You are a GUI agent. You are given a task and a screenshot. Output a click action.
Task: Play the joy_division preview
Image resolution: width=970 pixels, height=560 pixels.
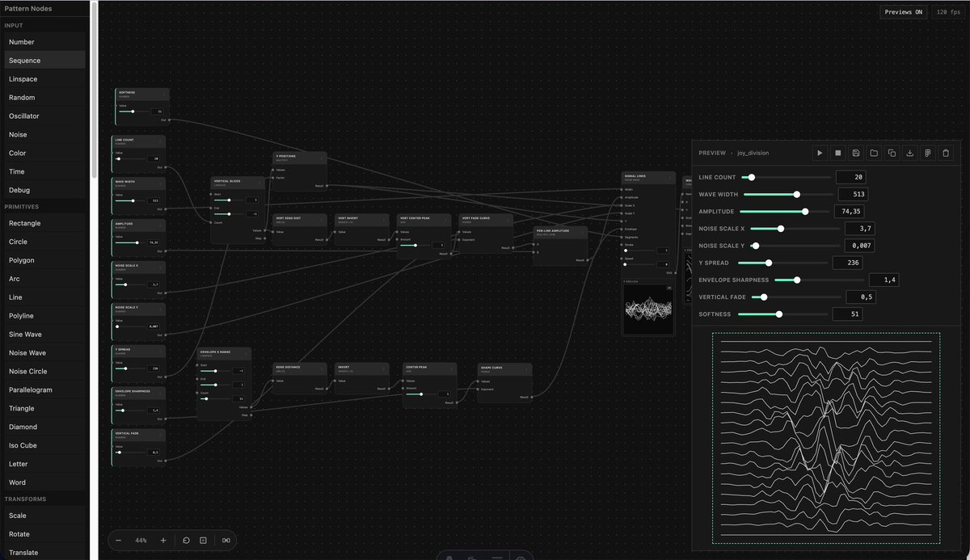[x=820, y=153]
